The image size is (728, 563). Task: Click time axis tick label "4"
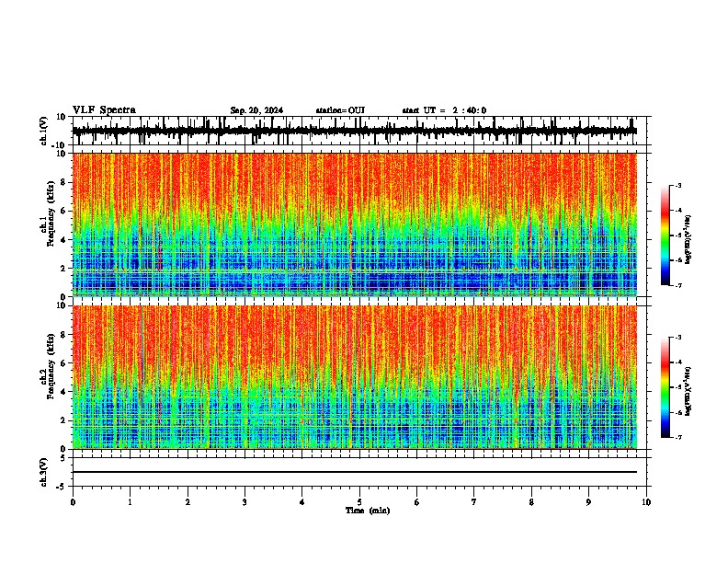pos(302,501)
